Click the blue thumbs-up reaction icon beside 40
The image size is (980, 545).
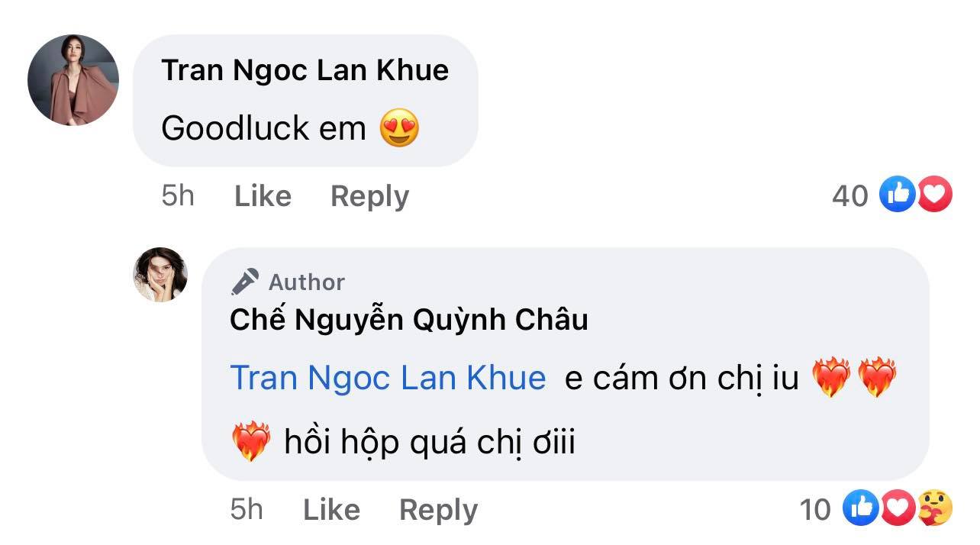(897, 195)
